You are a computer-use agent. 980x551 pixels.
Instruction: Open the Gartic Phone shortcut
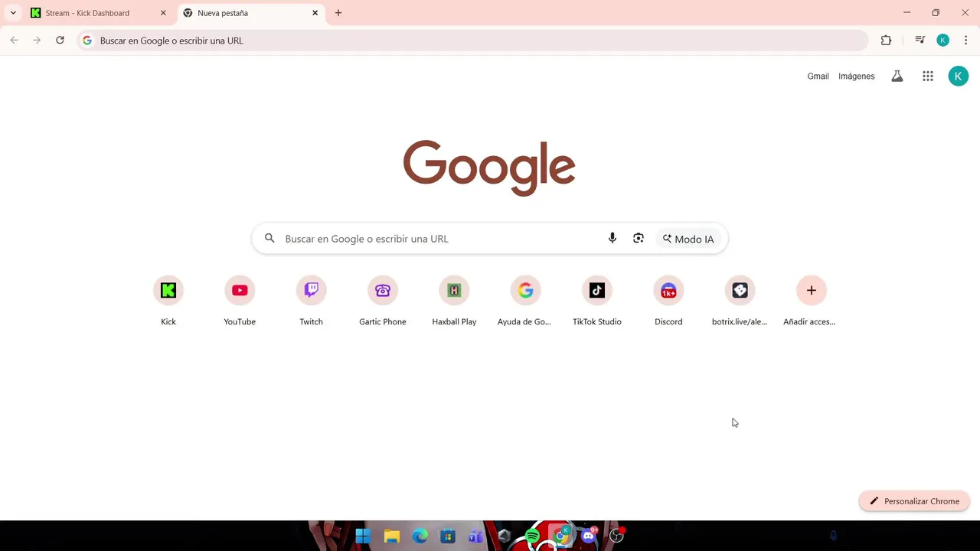pos(383,302)
